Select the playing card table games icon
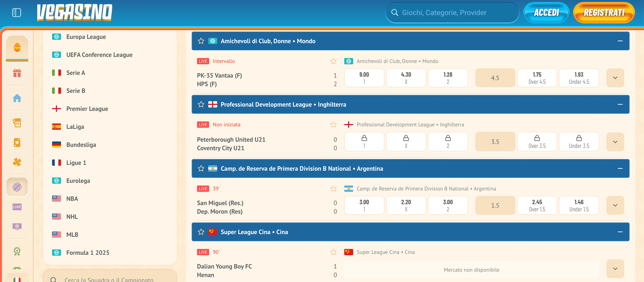Image resolution: width=644 pixels, height=282 pixels. [x=17, y=142]
